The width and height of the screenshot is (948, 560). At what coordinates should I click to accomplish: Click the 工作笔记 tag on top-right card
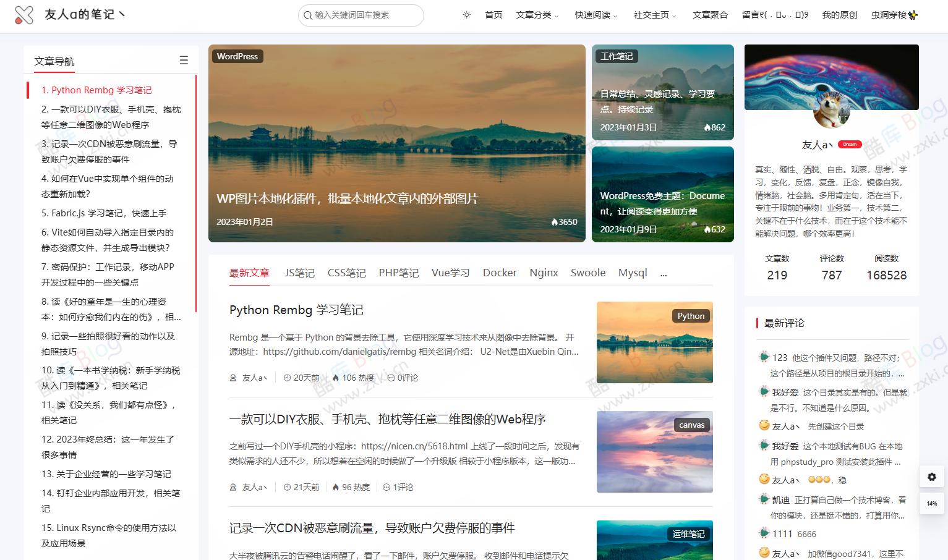coord(617,56)
